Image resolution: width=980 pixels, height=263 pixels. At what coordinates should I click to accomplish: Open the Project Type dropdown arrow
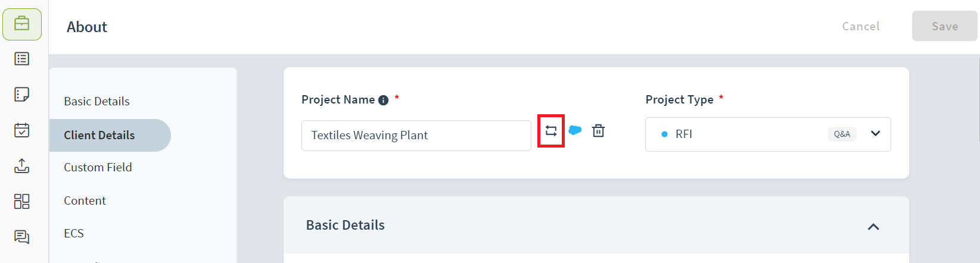click(875, 134)
